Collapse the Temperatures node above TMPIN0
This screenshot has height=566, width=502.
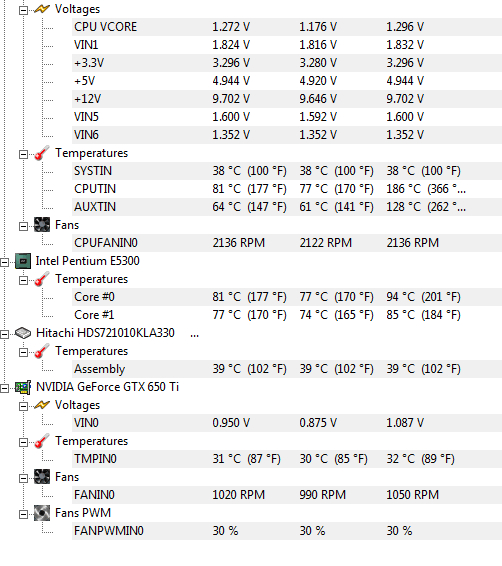coord(23,443)
